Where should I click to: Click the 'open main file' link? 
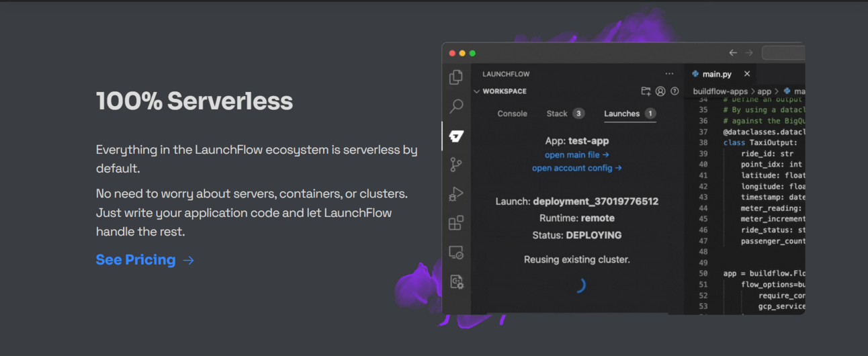[577, 154]
